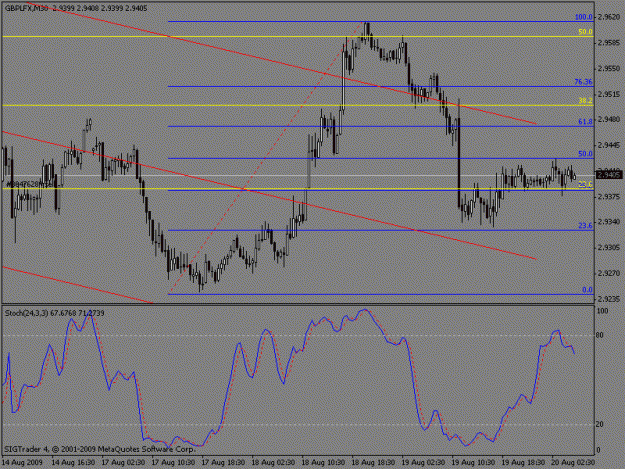This screenshot has width=625, height=469.
Task: Click the current price tag 2.9405
Action: tap(609, 175)
